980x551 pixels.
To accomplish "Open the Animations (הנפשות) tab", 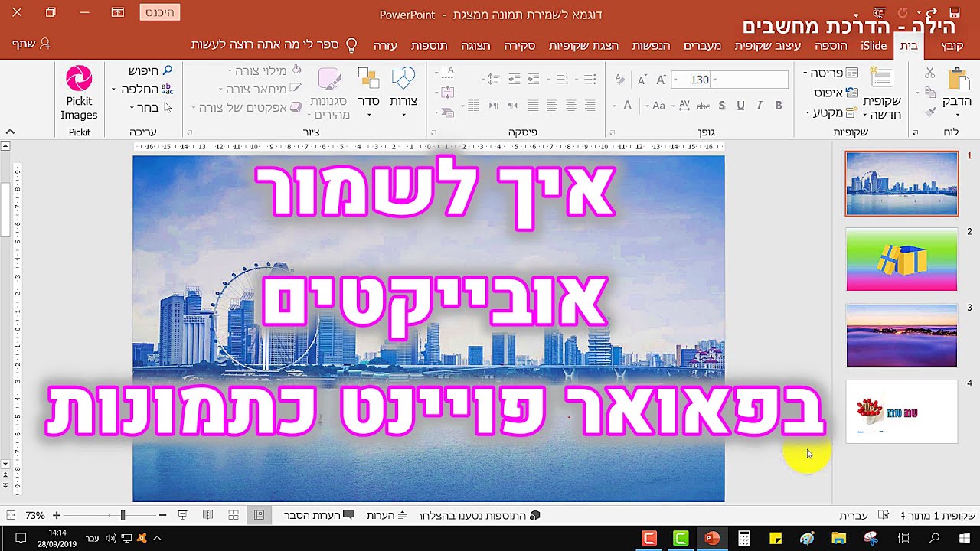I will [651, 45].
